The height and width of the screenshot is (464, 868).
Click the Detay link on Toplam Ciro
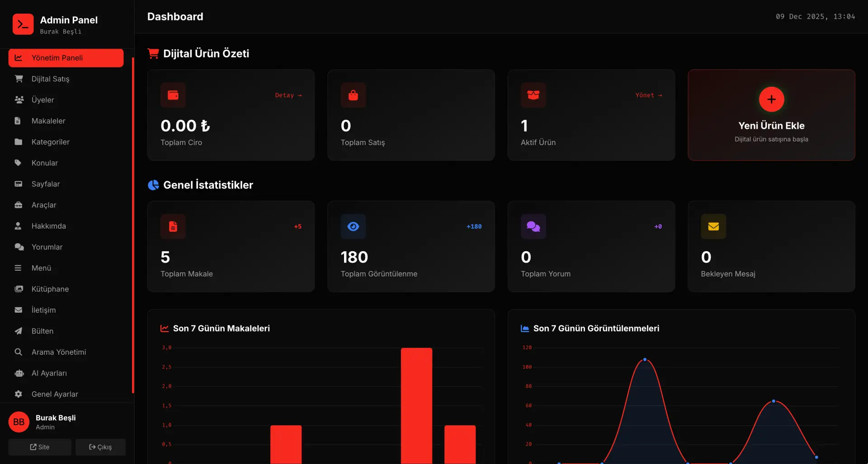[288, 95]
